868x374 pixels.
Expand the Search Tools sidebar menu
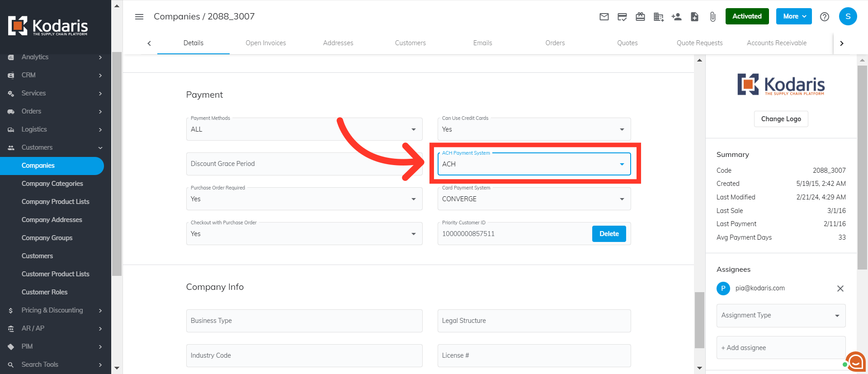coord(55,365)
